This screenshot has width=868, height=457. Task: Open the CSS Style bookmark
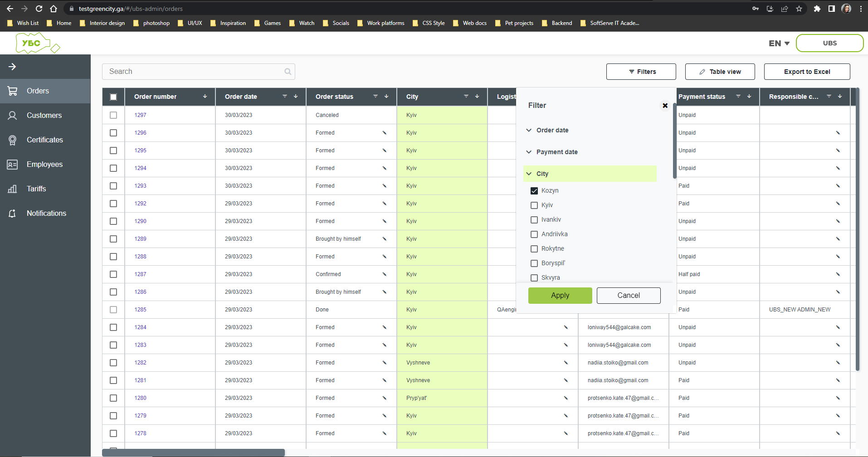tap(433, 23)
